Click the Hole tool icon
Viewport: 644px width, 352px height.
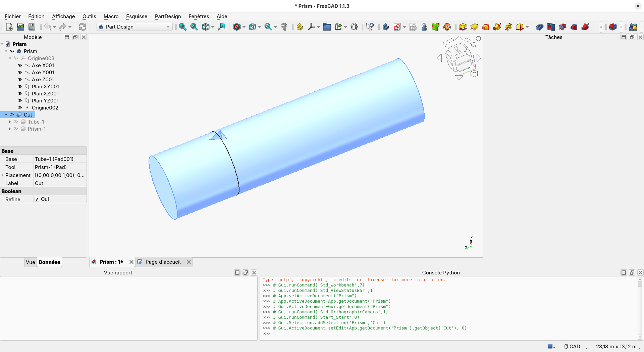click(551, 27)
